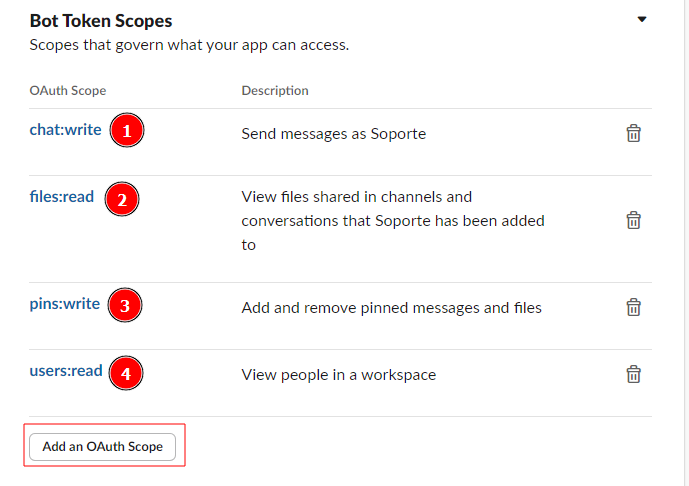This screenshot has width=689, height=486.
Task: Click the 'Add and remove pinned messages' description
Action: [391, 308]
